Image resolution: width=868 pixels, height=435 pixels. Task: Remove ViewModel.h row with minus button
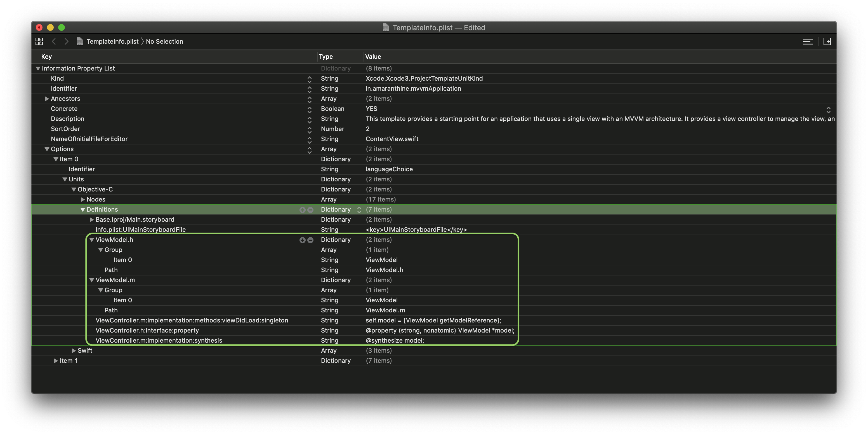point(310,240)
